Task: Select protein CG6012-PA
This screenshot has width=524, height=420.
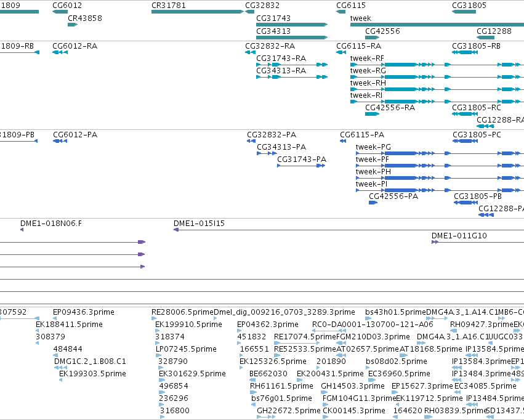Action: click(60, 141)
